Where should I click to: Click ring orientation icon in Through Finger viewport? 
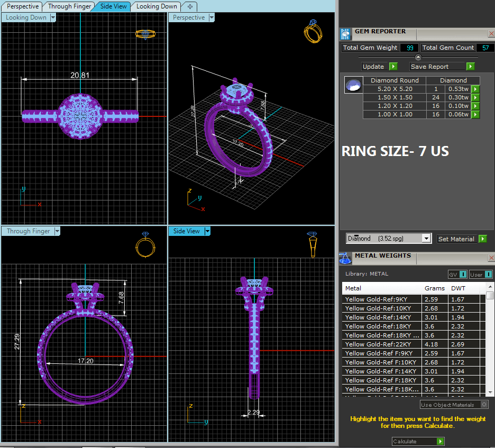145,245
